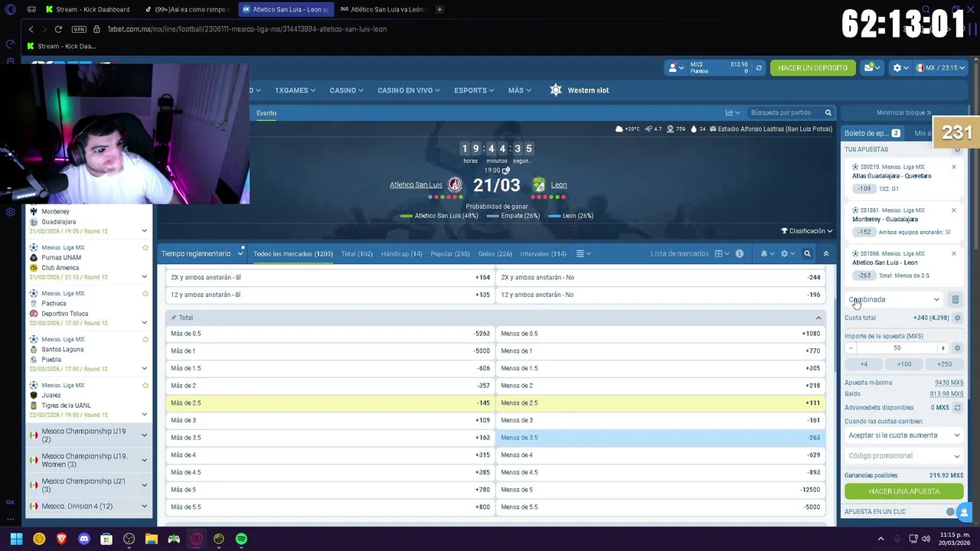Screen dimensions: 980x551
Task: Open the list view options menu icon
Action: 583,253
